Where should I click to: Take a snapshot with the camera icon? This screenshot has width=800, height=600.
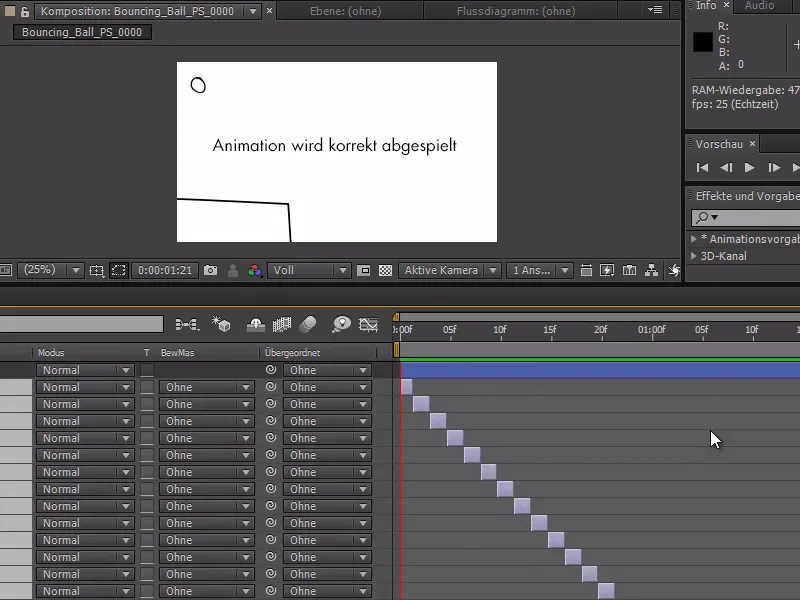pos(210,269)
